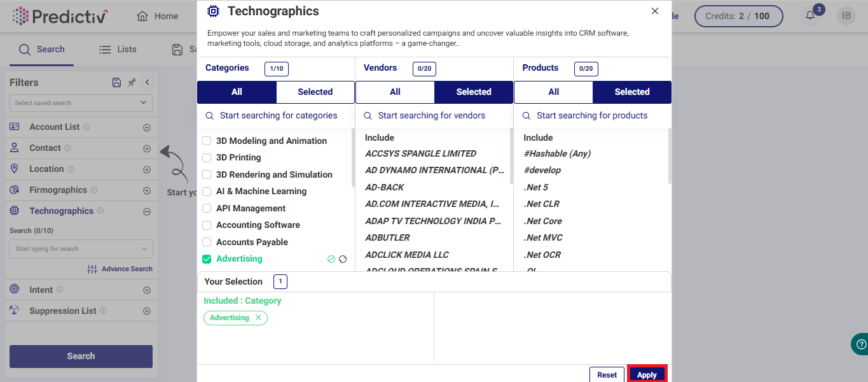Switch Vendors to the All tab
Image resolution: width=868 pixels, height=382 pixels.
click(395, 92)
